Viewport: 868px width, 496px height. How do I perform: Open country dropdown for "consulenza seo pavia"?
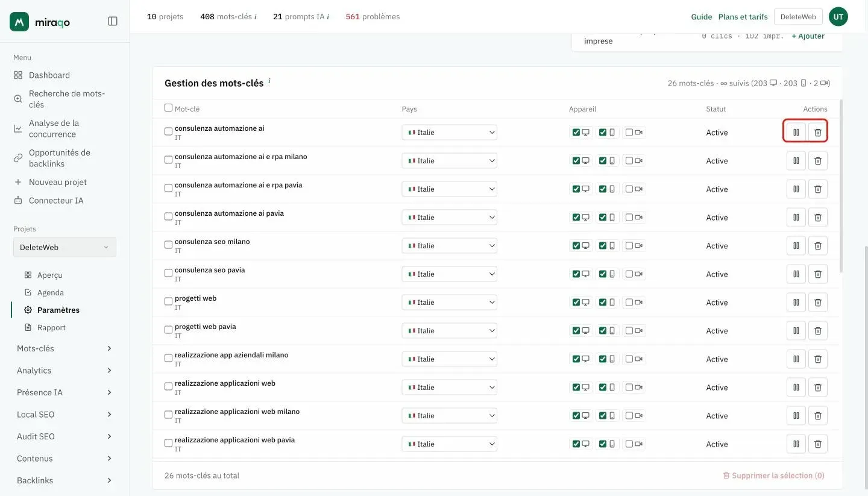(450, 274)
